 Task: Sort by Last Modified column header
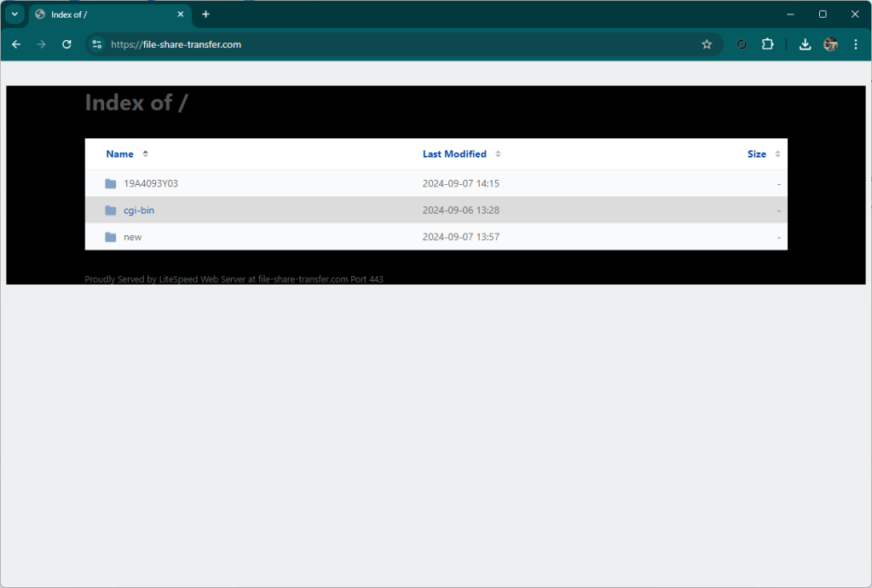(x=454, y=154)
